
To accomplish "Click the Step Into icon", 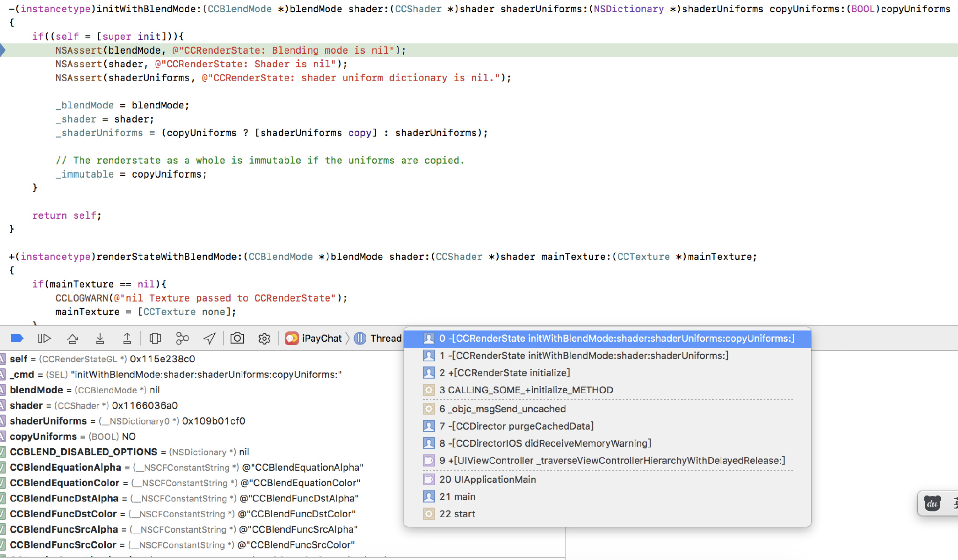I will 100,338.
